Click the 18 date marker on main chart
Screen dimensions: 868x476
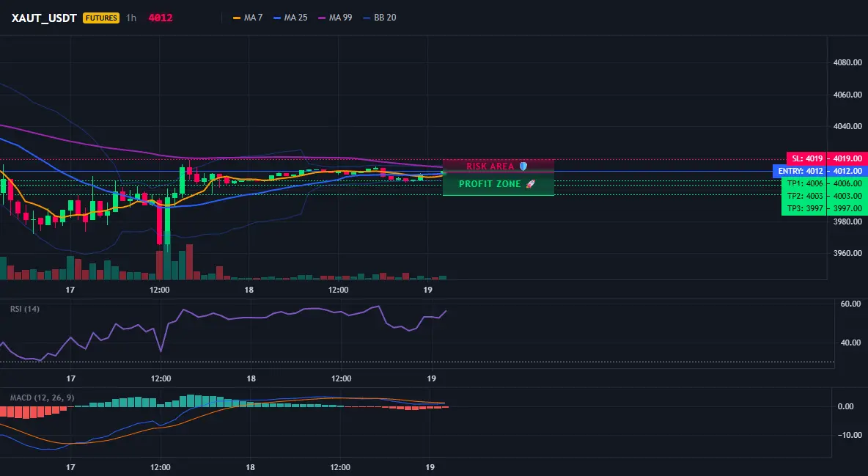pos(249,290)
